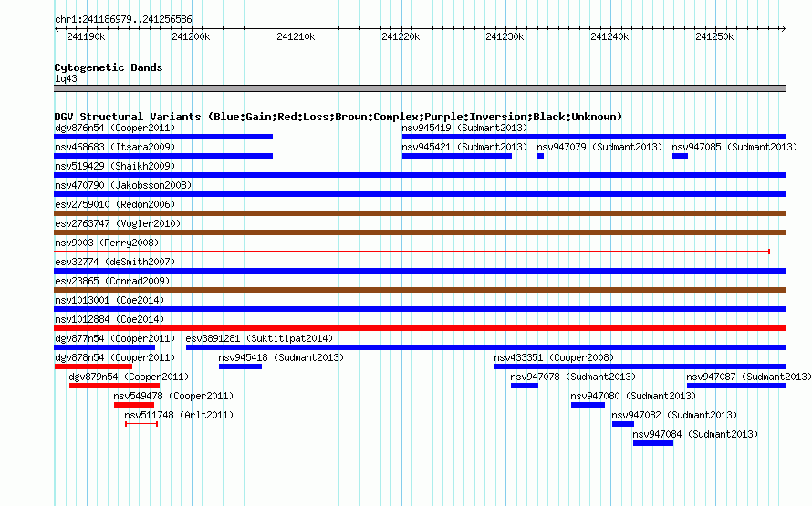Screen dimensions: 812x506
Task: Click the chr1:241186979..241256586 region label
Action: [123, 20]
